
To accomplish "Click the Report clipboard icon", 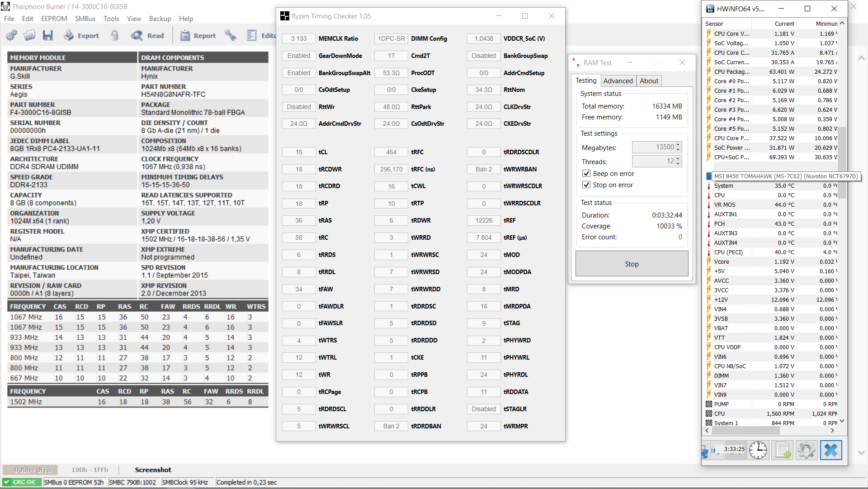I will pyautogui.click(x=185, y=35).
